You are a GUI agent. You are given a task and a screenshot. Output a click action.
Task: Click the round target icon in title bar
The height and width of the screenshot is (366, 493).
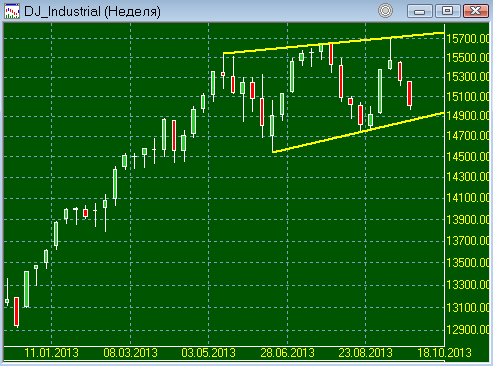click(385, 11)
